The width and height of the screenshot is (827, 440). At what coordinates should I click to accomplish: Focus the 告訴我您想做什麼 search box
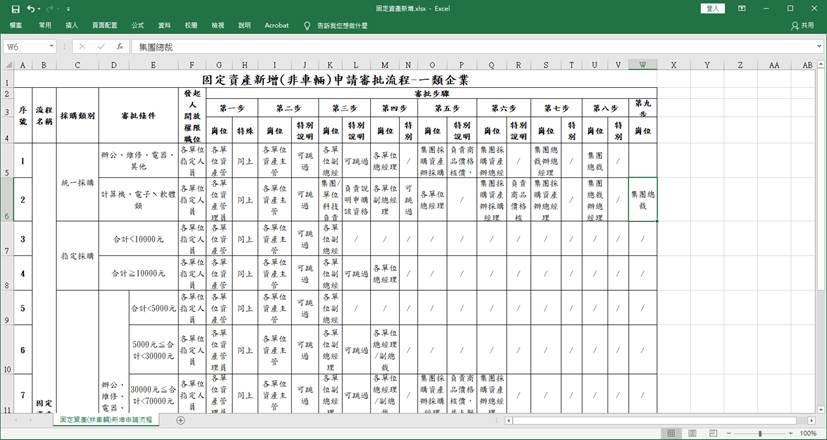click(342, 25)
